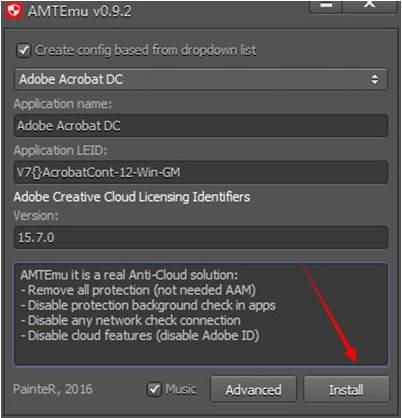Viewport: 402px width, 418px height.
Task: Click the AMTEmu v0.9.2 title bar text
Action: pyautogui.click(x=80, y=11)
